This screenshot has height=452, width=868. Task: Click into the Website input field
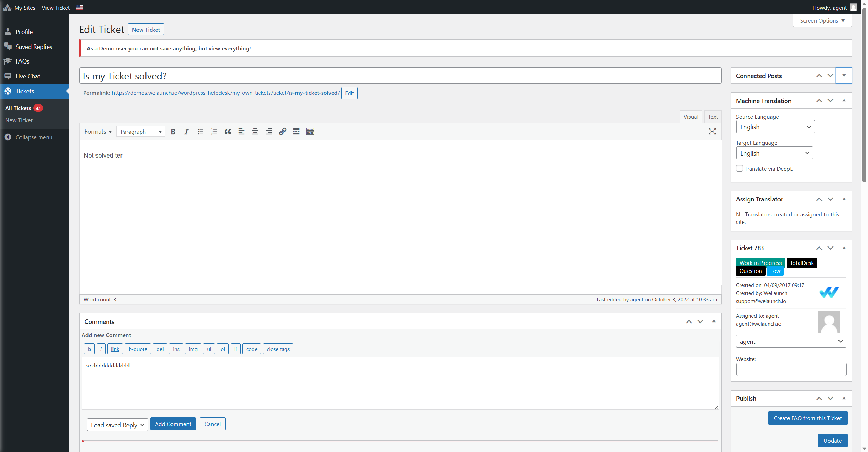point(791,369)
